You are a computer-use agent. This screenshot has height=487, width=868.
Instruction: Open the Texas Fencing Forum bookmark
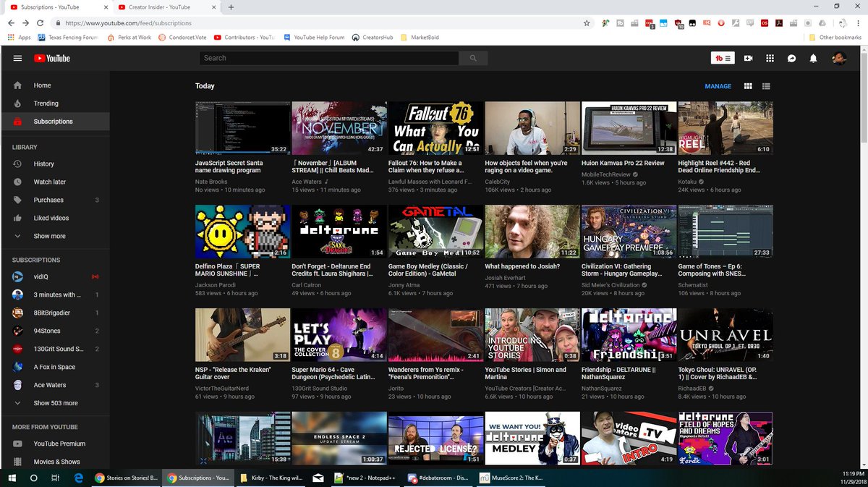68,37
